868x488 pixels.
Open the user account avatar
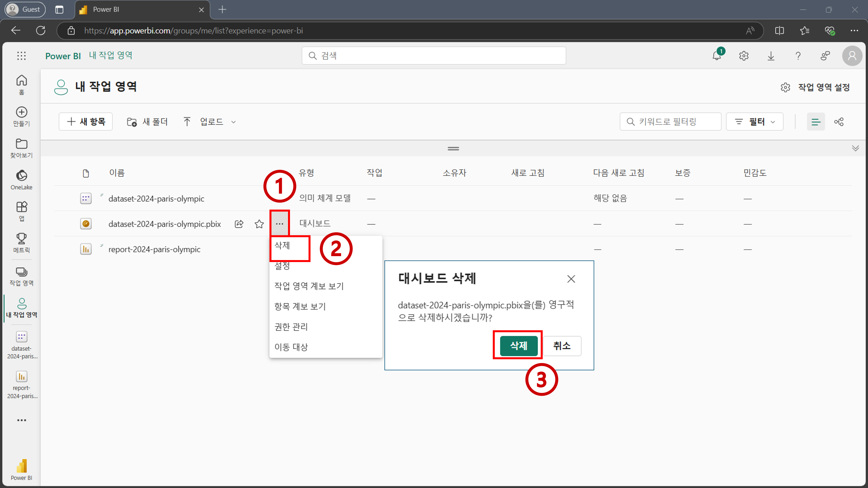[852, 56]
